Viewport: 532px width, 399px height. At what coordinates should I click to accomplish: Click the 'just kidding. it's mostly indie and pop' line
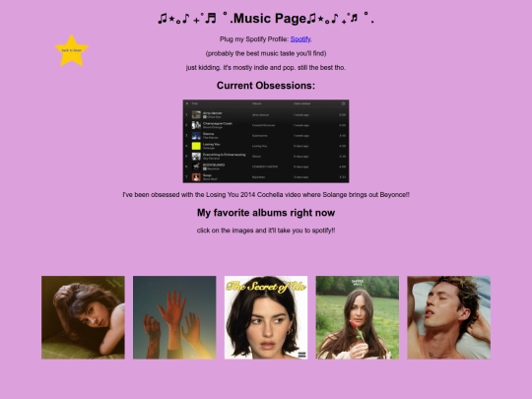(266, 68)
